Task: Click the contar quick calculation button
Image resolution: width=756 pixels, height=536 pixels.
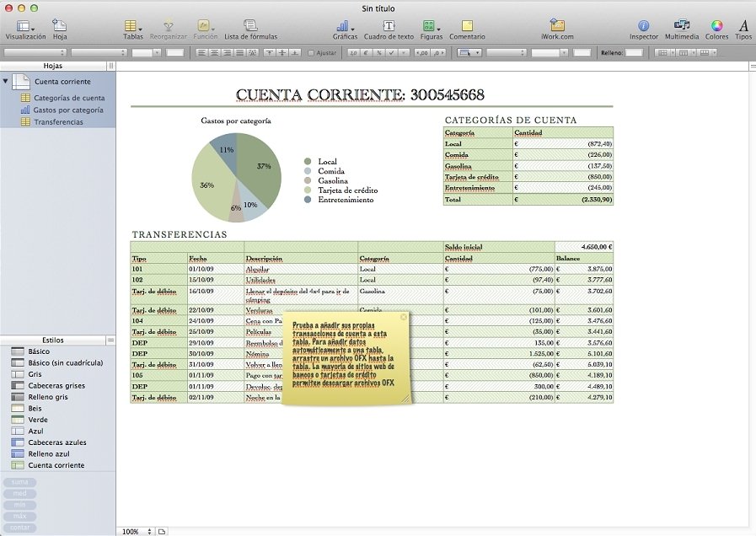Action: (x=19, y=528)
